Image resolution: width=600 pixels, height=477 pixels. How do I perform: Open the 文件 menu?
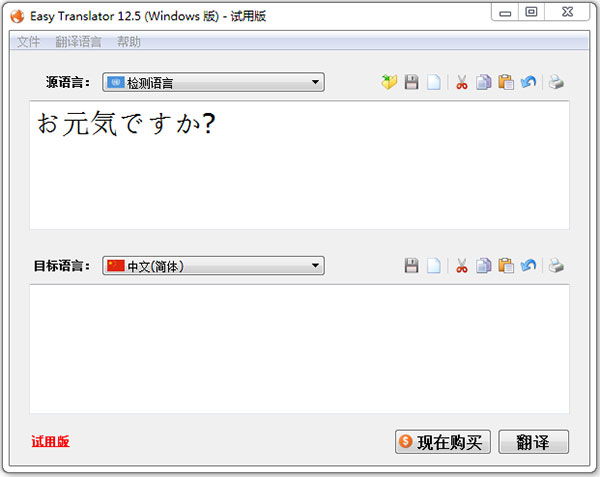pos(28,41)
